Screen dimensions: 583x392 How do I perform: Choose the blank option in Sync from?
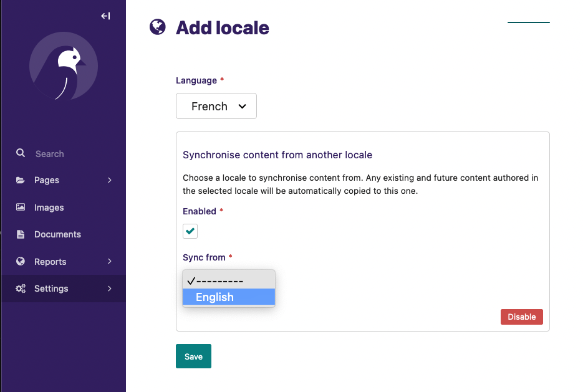pos(228,280)
